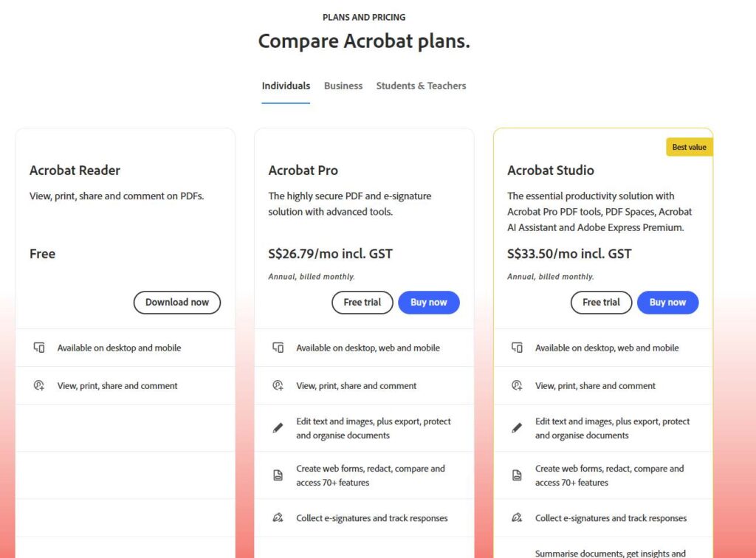This screenshot has height=558, width=756.
Task: Select the edit text pencil icon under Acrobat Studio
Action: 517,427
